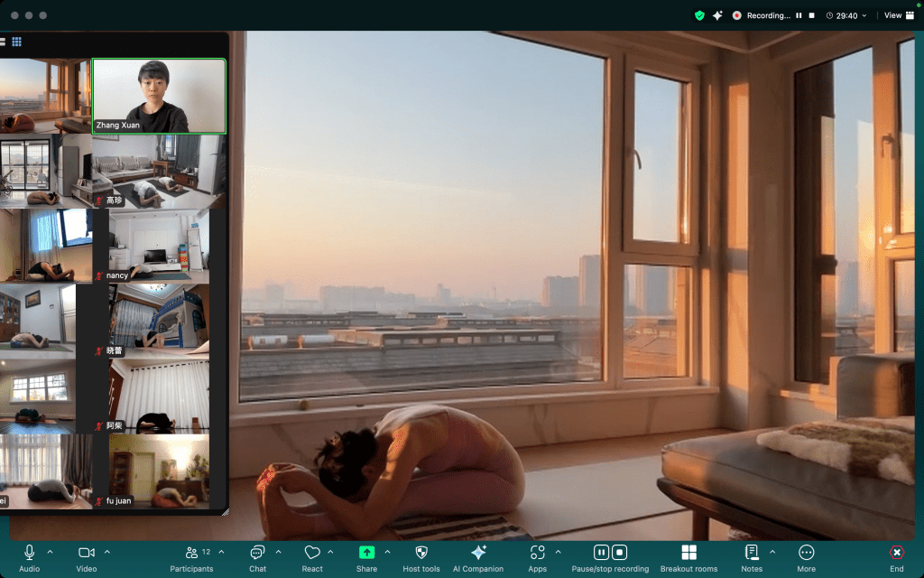Click the green encryption shield icon

699,15
